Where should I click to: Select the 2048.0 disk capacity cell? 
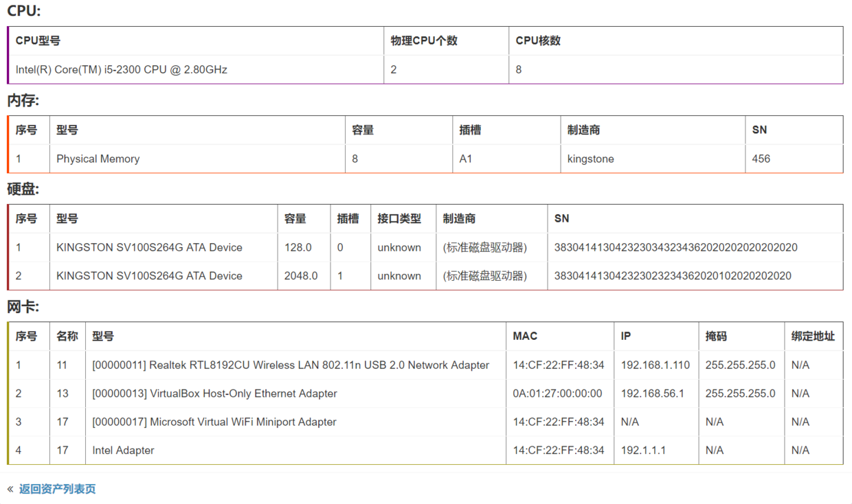tap(301, 276)
